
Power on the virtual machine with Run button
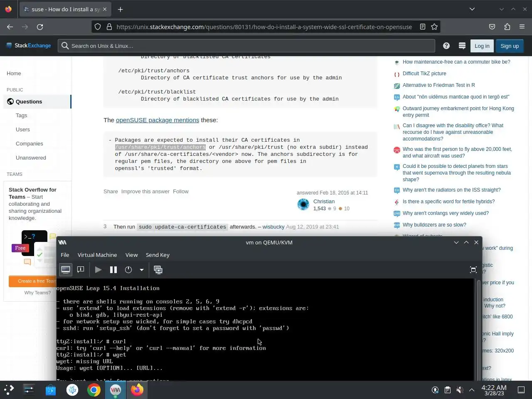click(98, 270)
